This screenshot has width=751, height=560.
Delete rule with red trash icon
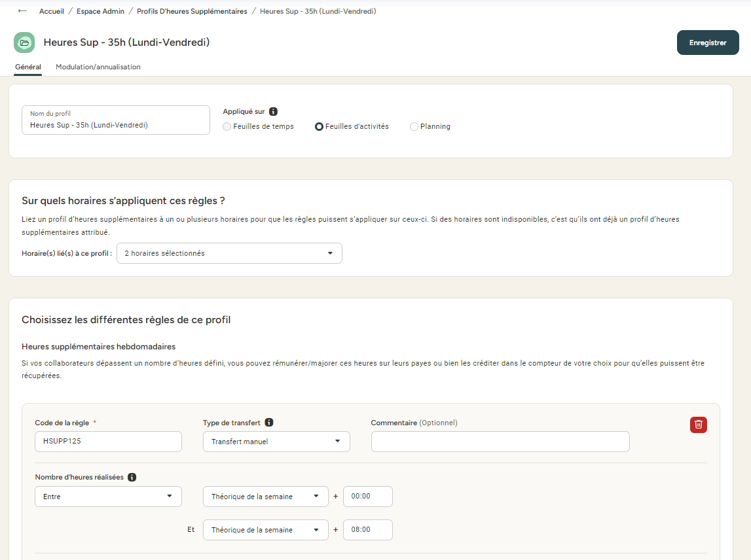coord(699,425)
